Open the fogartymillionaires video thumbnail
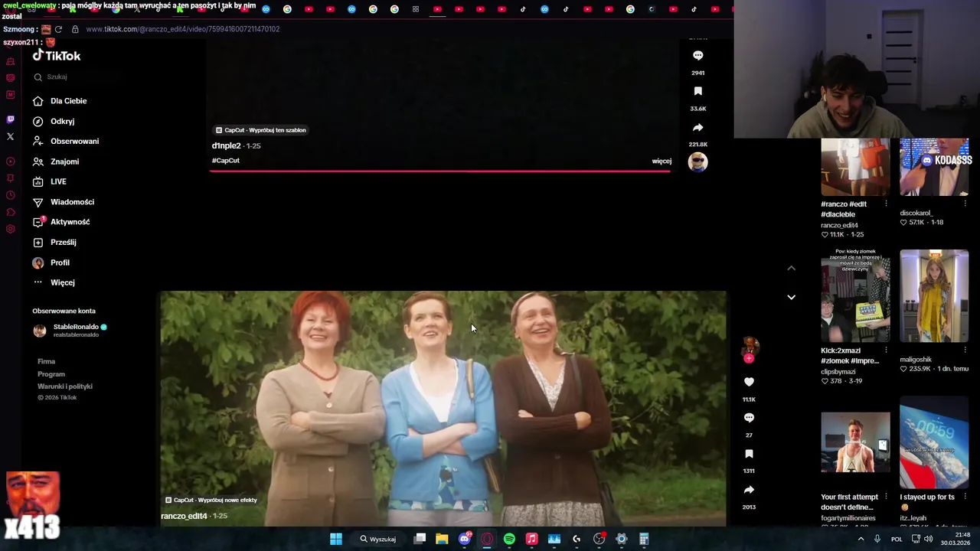Image resolution: width=980 pixels, height=551 pixels. (x=855, y=442)
